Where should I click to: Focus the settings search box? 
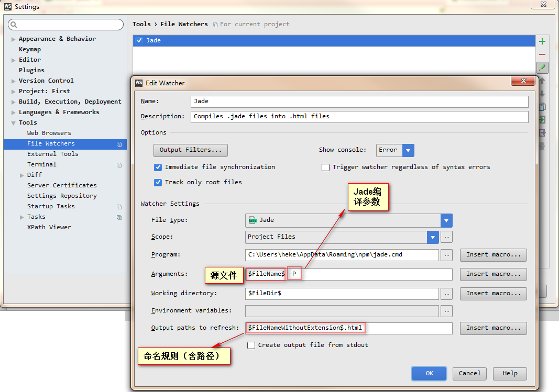coord(65,25)
